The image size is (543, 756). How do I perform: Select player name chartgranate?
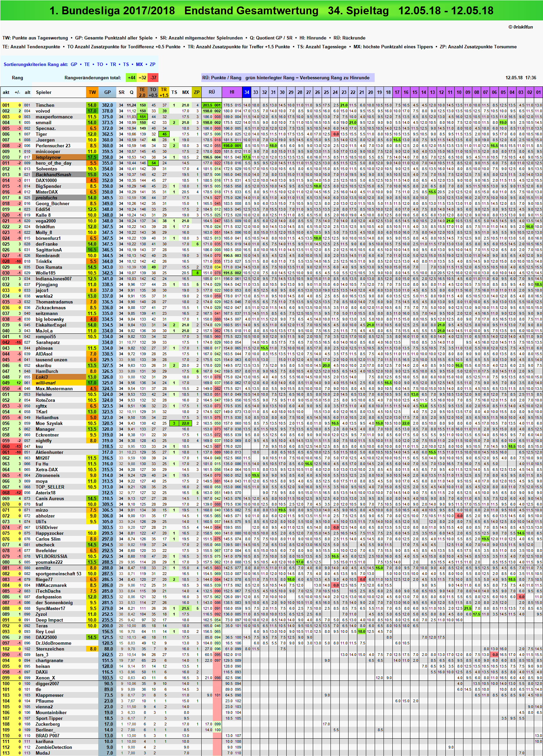(49, 661)
